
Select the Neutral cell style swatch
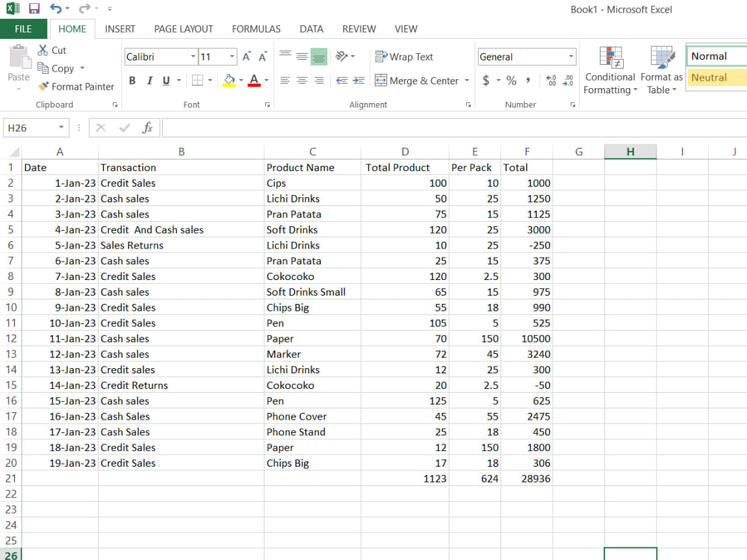[716, 78]
